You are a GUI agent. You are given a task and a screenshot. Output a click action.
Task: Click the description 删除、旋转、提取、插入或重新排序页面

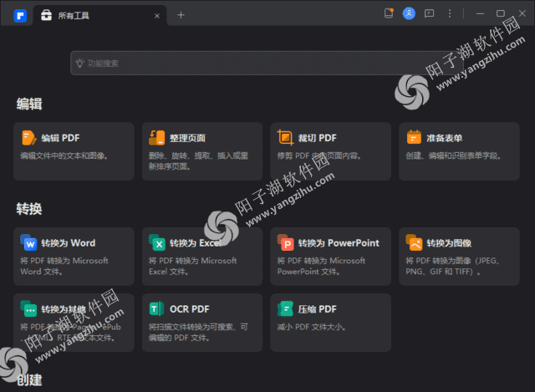199,161
